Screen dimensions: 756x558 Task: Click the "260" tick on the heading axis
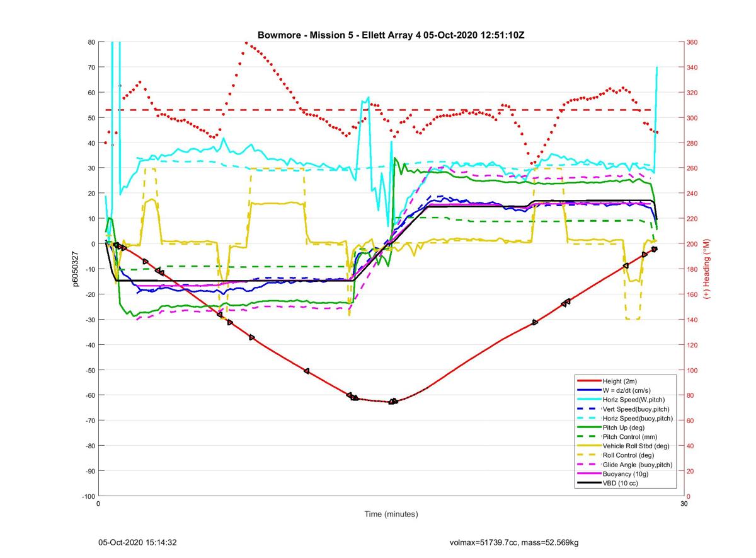coord(692,168)
